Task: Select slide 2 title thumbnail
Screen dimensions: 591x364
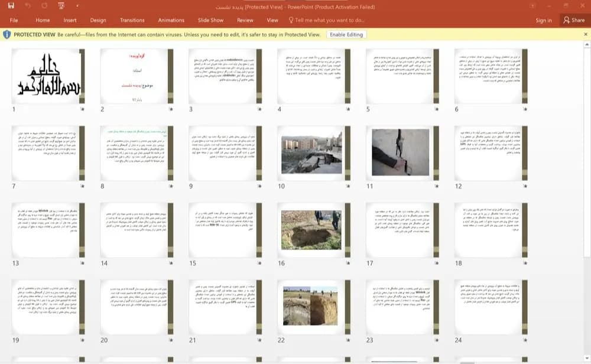Action: coord(137,76)
